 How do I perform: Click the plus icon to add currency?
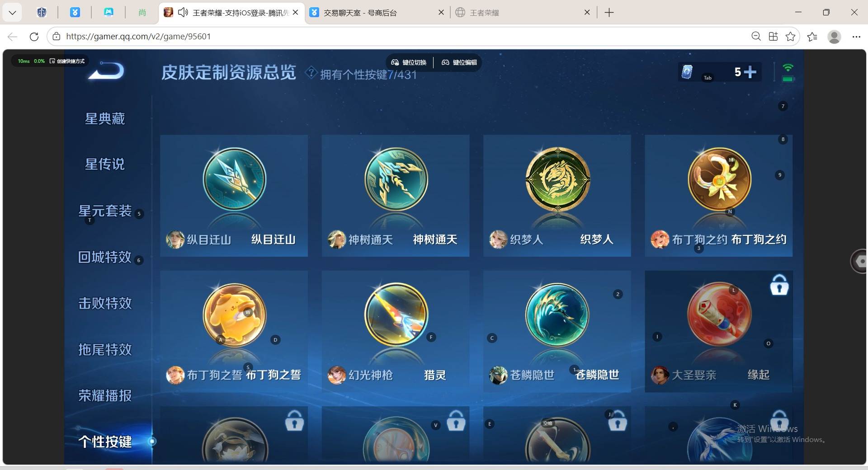(750, 72)
